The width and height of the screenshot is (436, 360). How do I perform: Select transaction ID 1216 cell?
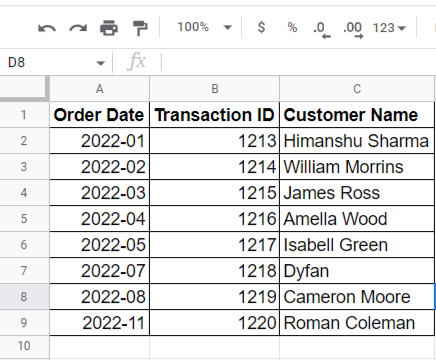[215, 219]
